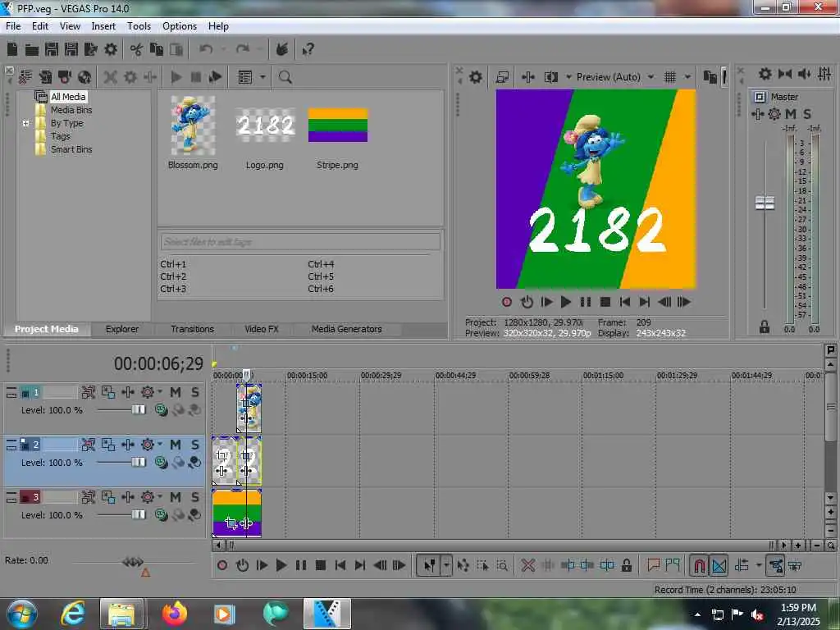Lock Master fader channels padlock
The image size is (840, 630).
coord(765,326)
